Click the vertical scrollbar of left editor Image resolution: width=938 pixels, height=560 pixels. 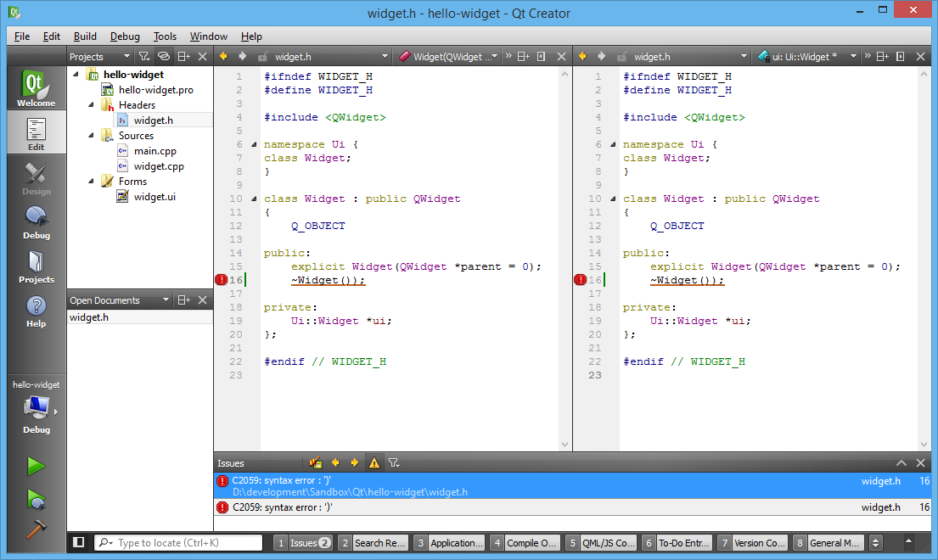click(565, 255)
